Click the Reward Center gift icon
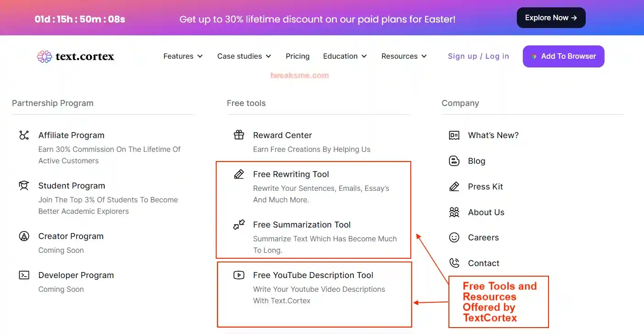 point(239,135)
